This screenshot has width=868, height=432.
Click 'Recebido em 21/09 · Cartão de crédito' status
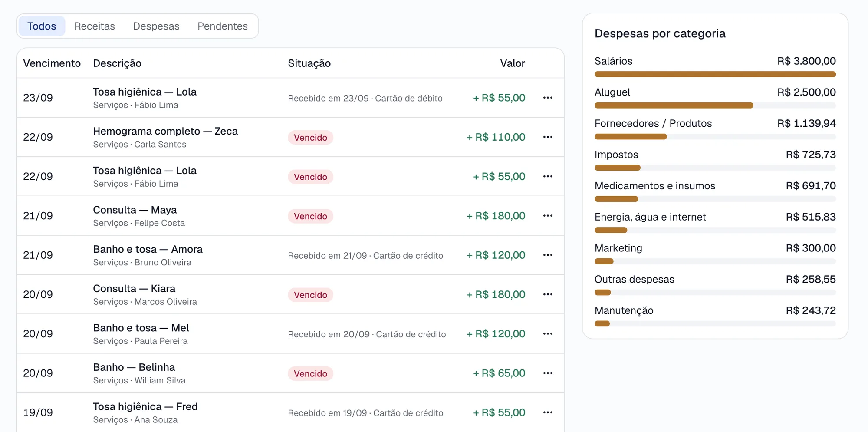(x=366, y=256)
